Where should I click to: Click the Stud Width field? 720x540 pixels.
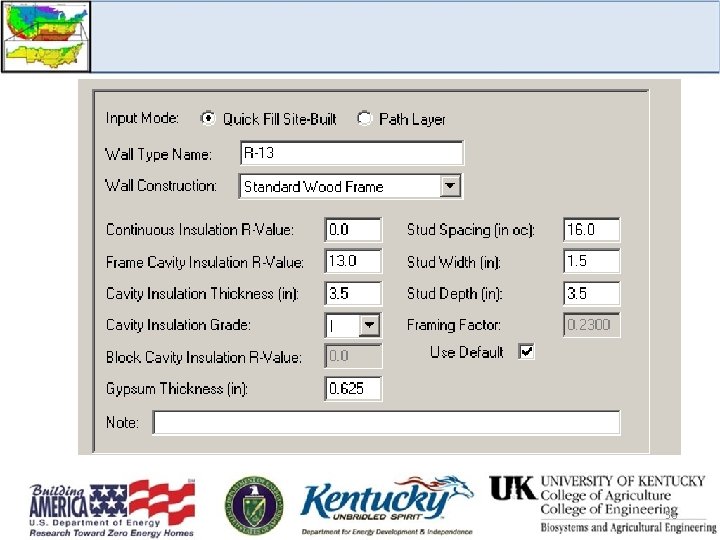click(591, 261)
